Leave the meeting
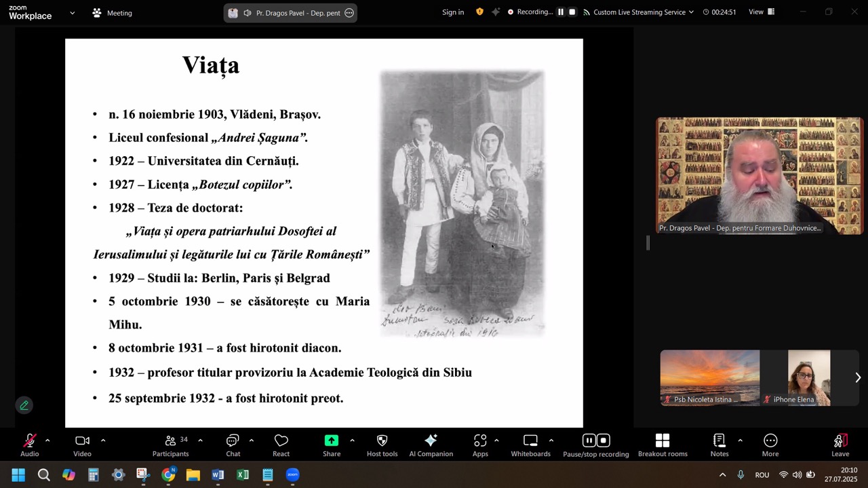Viewport: 868px width, 488px height. tap(840, 445)
